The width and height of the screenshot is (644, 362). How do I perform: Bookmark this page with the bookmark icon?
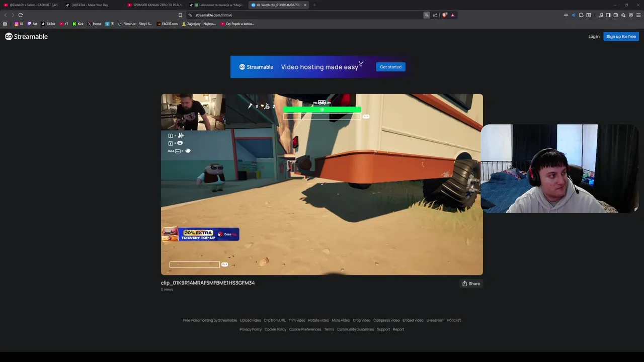[x=180, y=15]
